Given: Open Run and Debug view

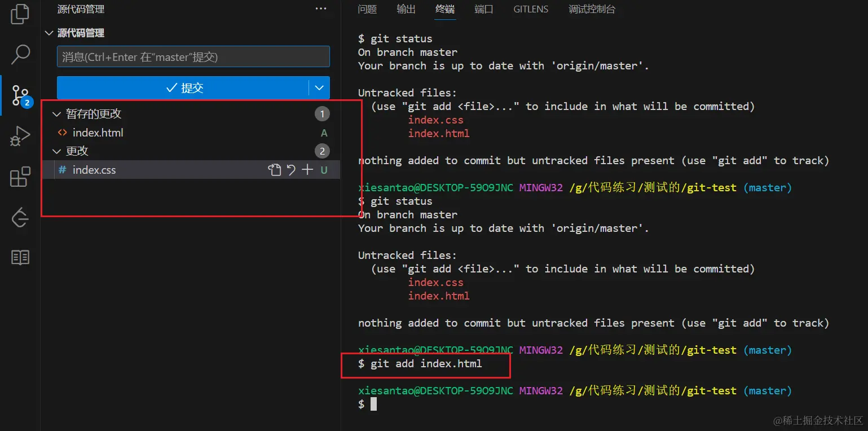Looking at the screenshot, I should tap(20, 136).
